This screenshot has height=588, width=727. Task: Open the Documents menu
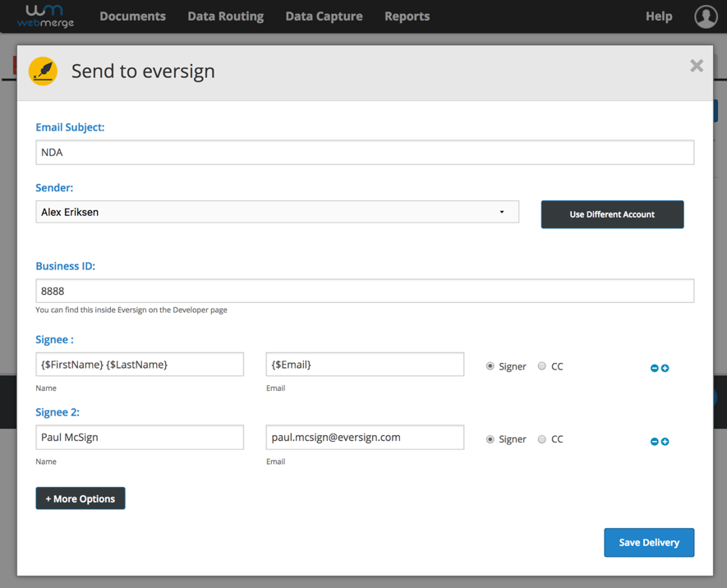(x=132, y=16)
